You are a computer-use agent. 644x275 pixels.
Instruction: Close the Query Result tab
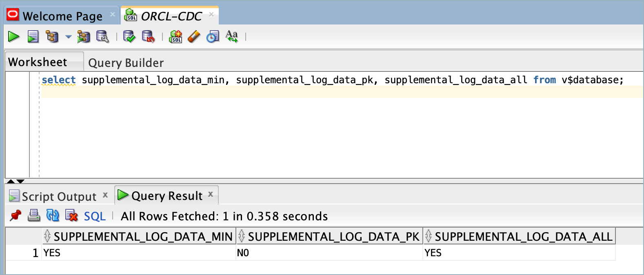pyautogui.click(x=211, y=194)
